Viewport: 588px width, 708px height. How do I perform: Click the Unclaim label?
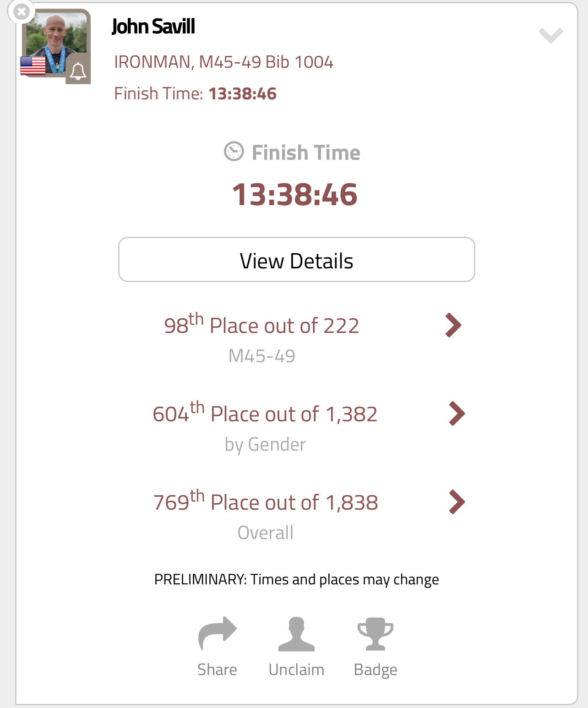point(296,670)
